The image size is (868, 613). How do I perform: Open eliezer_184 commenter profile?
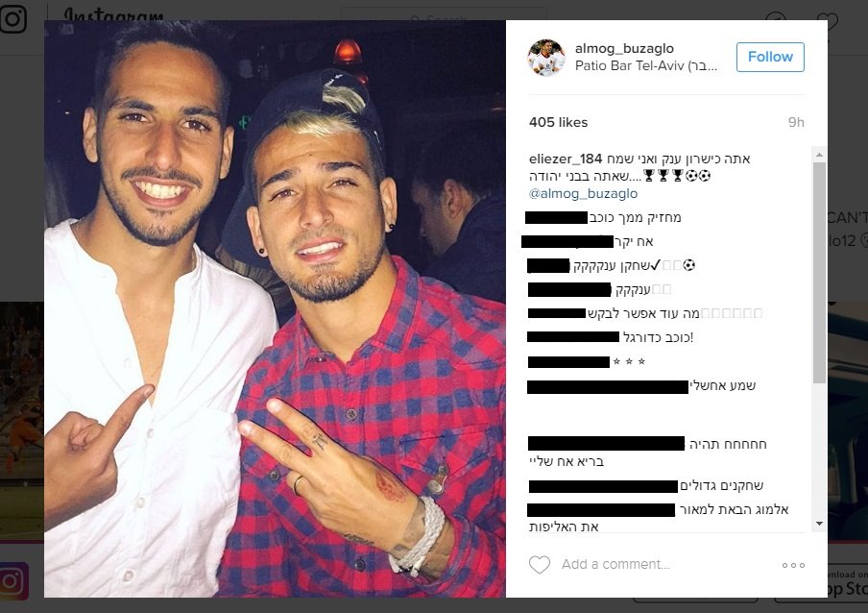tap(566, 159)
